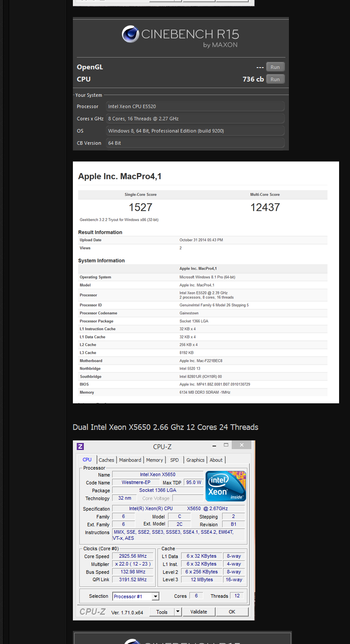Click the Intel Xeon X5650 name field
This screenshot has width=350, height=644.
[x=158, y=474]
